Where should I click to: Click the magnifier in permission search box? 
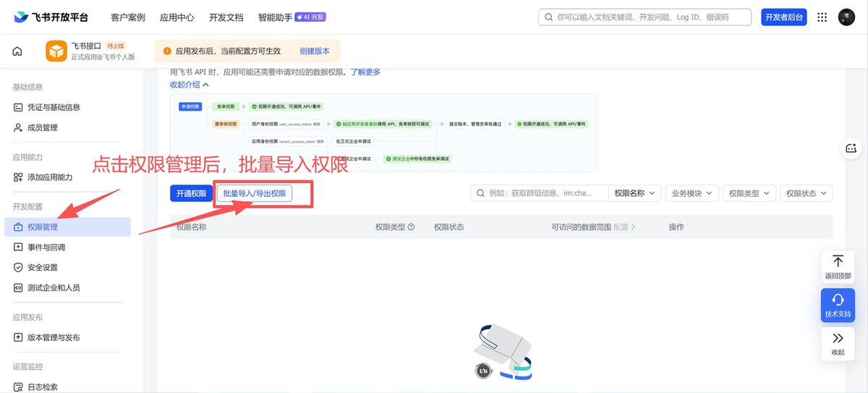tap(481, 193)
